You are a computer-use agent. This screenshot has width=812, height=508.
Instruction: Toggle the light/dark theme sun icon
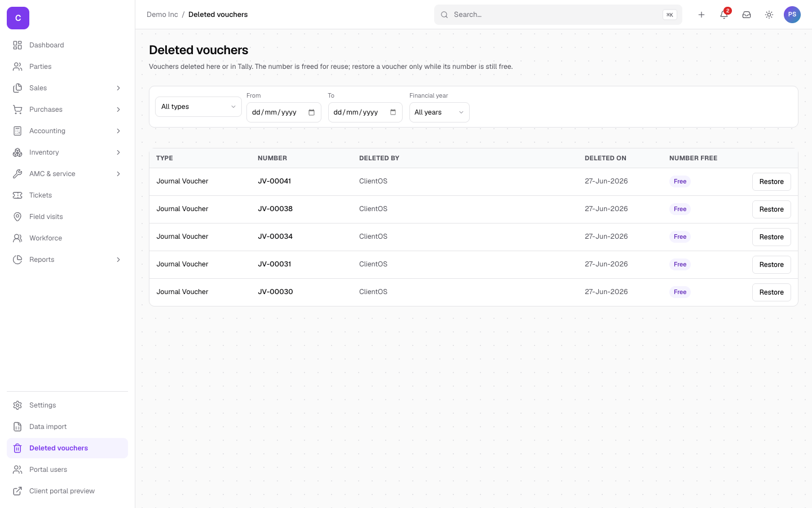point(769,15)
